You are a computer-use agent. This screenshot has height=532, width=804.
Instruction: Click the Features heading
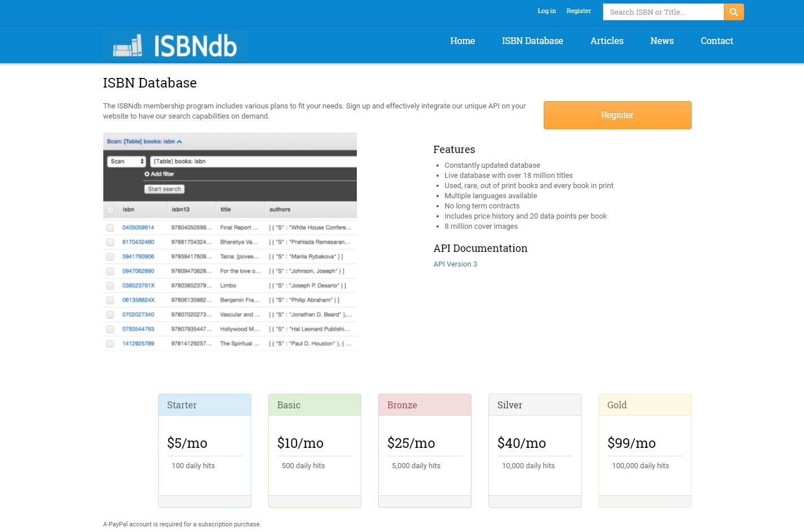[454, 150]
